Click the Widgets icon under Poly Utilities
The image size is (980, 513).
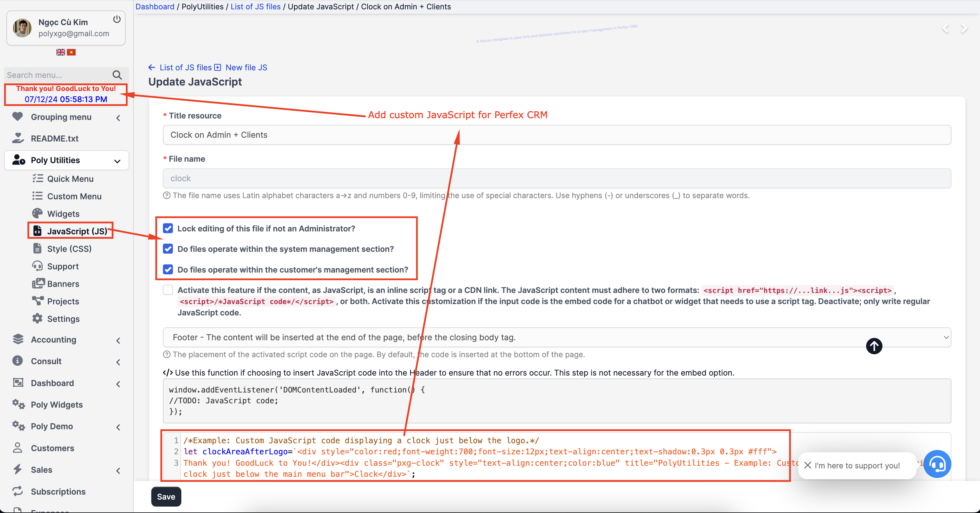point(38,213)
